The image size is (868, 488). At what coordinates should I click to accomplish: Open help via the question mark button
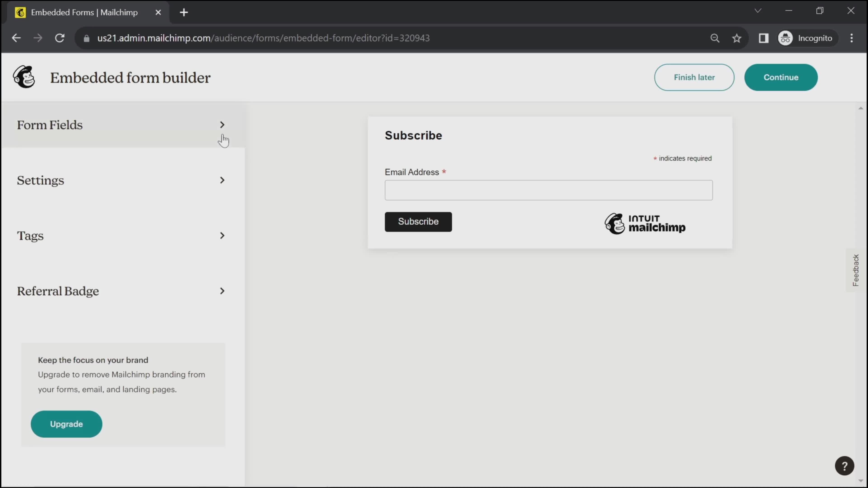tap(844, 466)
